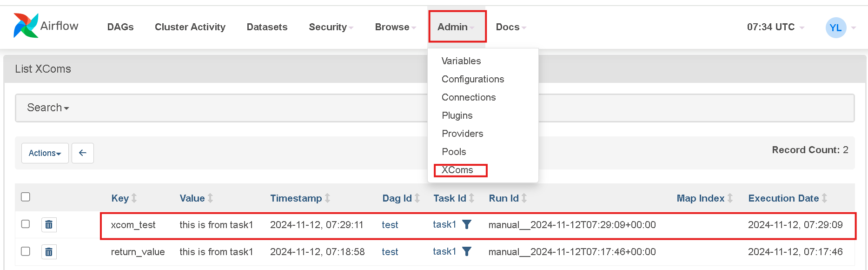Image resolution: width=868 pixels, height=270 pixels.
Task: Open the test DAG link in first row
Action: (x=390, y=225)
